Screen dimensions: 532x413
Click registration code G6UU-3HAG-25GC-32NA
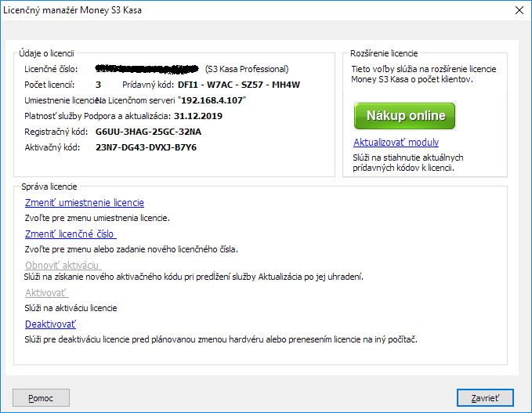click(x=148, y=132)
